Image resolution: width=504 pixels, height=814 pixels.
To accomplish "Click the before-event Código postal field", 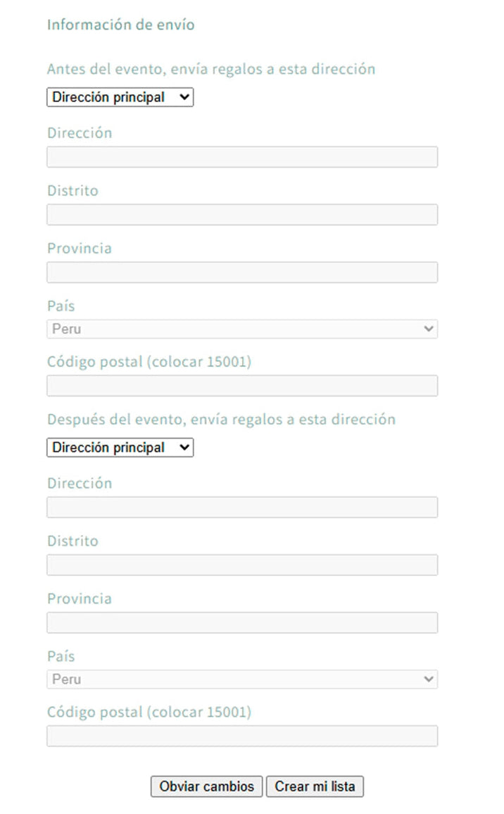I will [x=241, y=386].
